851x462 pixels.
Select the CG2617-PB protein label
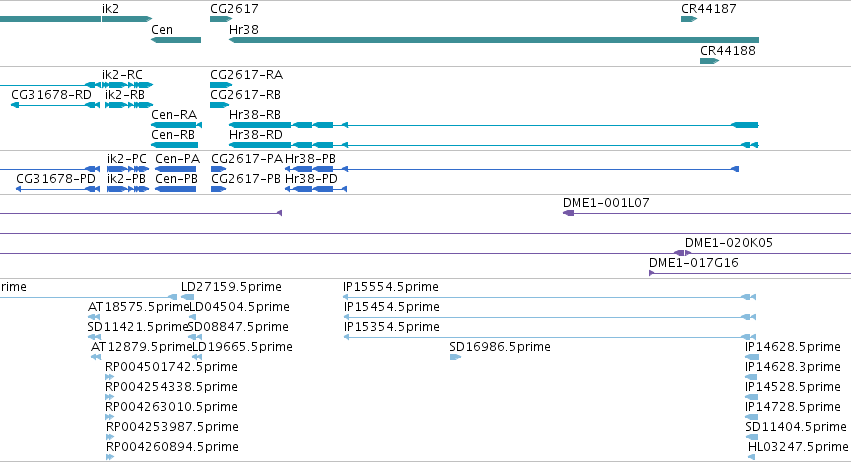coord(246,179)
